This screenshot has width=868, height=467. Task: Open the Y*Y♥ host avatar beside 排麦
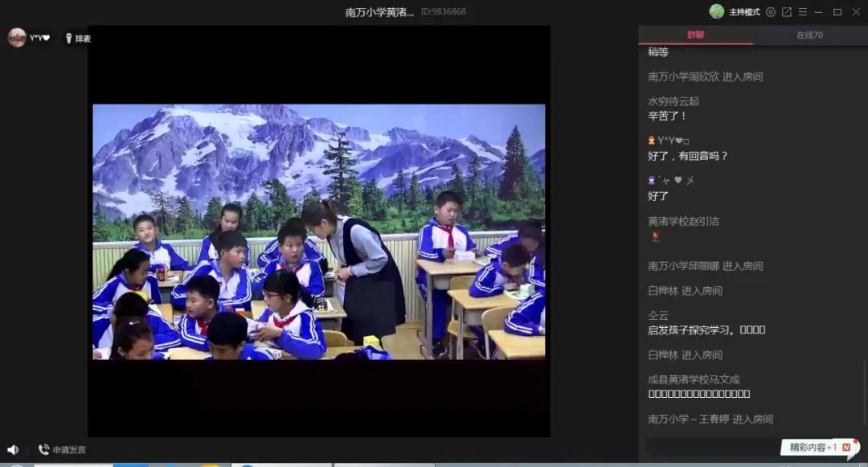(17, 38)
